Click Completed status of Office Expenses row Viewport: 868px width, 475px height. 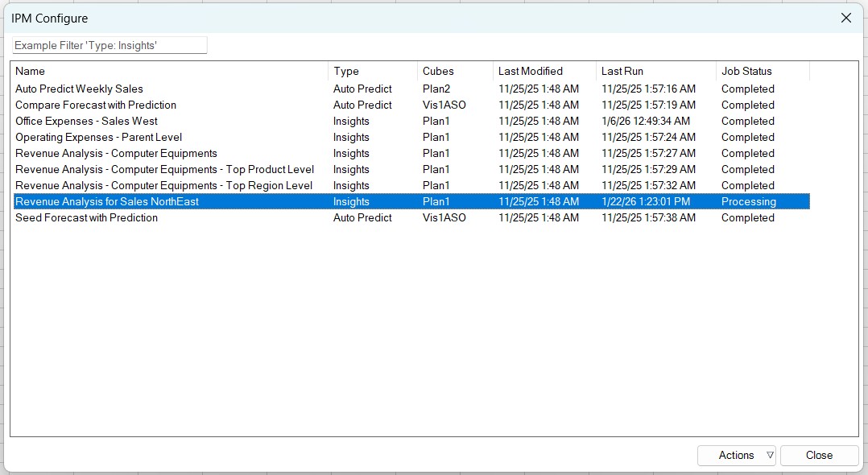[x=747, y=121]
